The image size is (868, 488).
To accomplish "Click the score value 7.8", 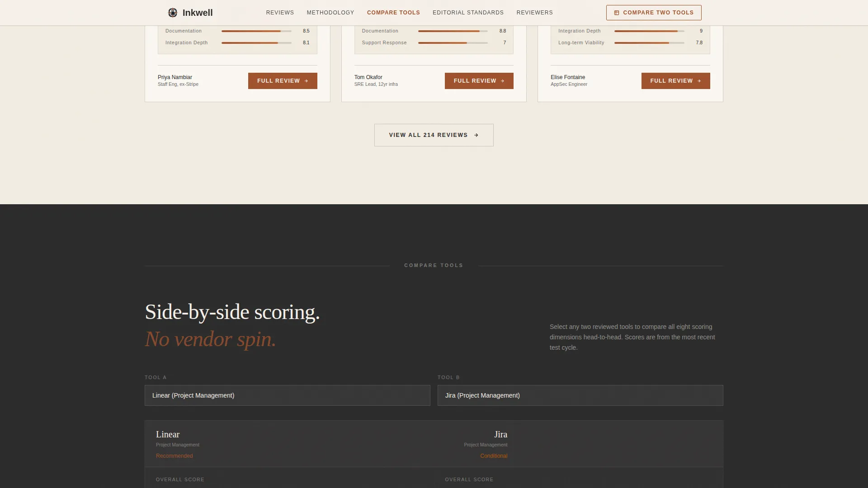I will point(699,43).
